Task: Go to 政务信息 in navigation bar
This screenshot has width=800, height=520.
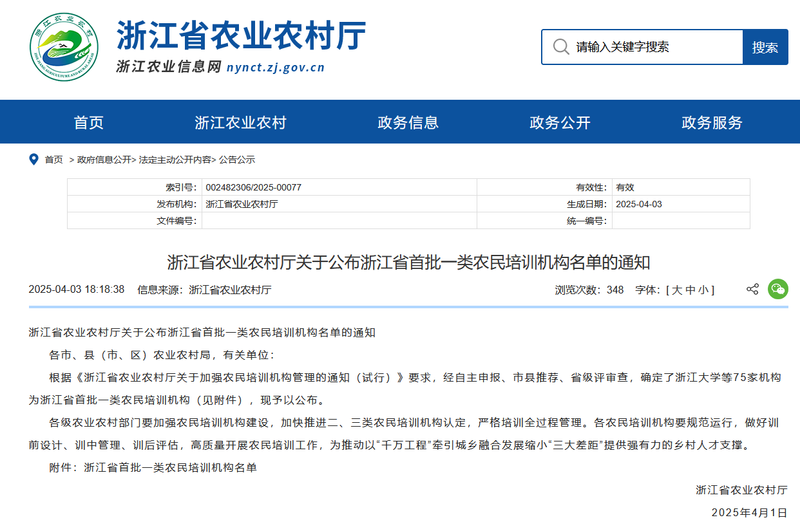Action: point(408,123)
